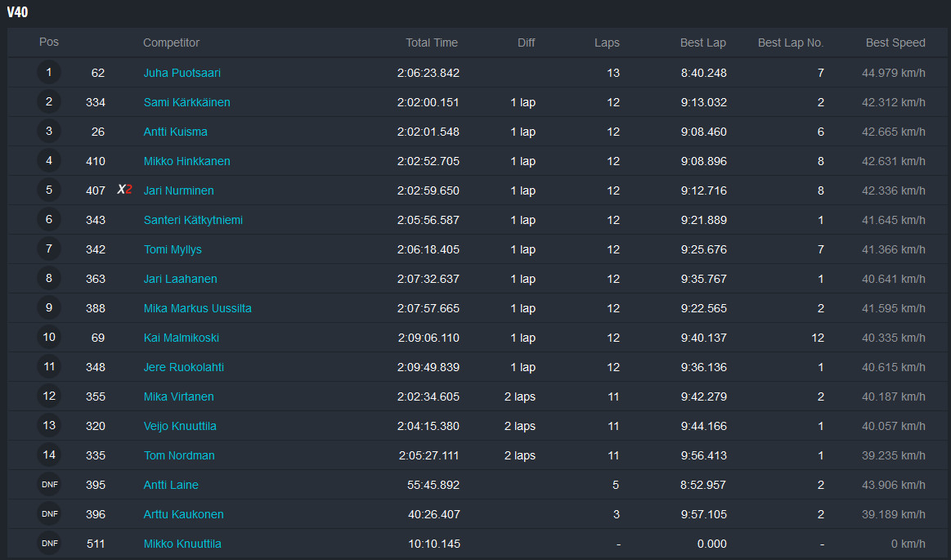Open Mikko Hinkkanen competitor page

click(186, 161)
